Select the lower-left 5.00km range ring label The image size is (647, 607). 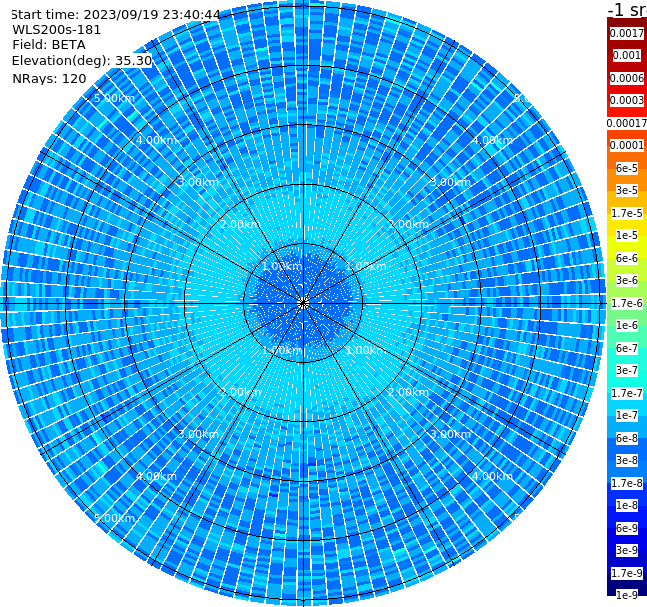pos(114,518)
